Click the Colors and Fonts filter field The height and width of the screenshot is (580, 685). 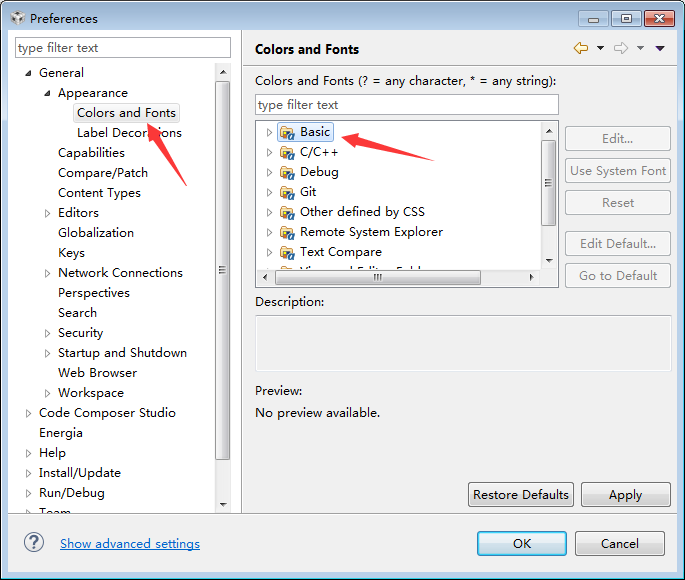(x=406, y=105)
